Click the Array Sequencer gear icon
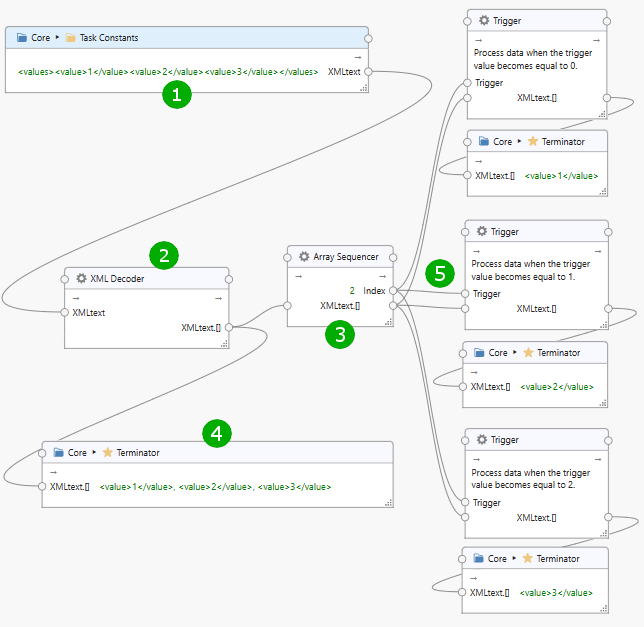The image size is (644, 627). [304, 257]
